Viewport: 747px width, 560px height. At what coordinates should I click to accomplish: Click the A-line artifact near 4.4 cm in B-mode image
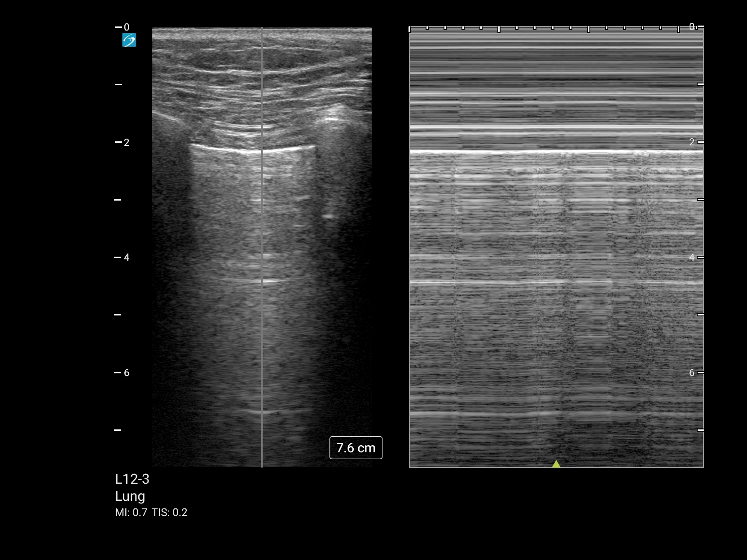pyautogui.click(x=263, y=281)
